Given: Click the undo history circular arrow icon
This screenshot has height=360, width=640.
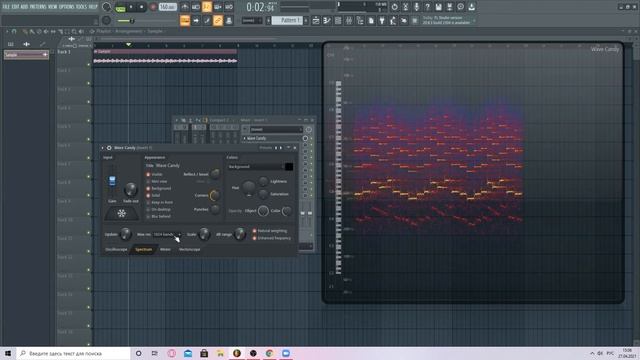Looking at the screenshot, I should pos(394,7).
